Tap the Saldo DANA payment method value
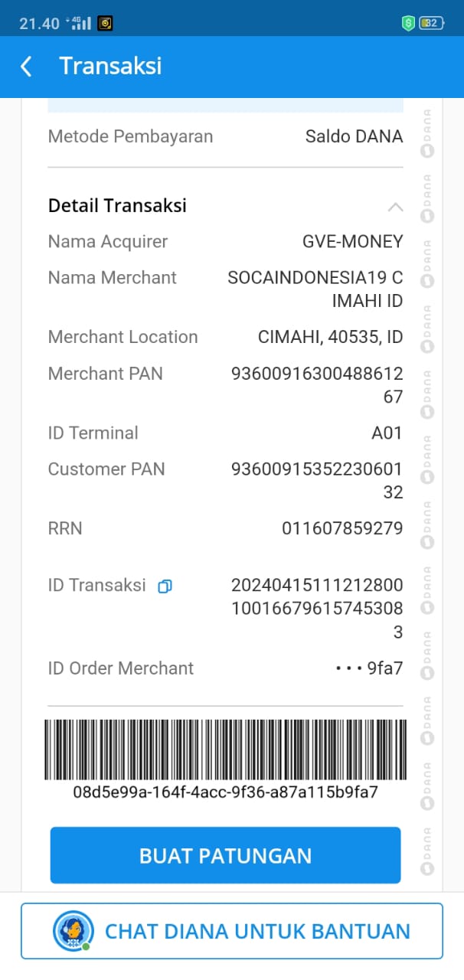This screenshot has height=980, width=464. coord(354,136)
